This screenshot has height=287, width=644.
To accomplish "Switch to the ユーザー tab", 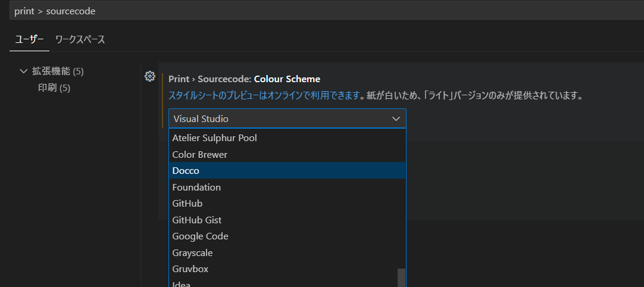I will pyautogui.click(x=29, y=39).
